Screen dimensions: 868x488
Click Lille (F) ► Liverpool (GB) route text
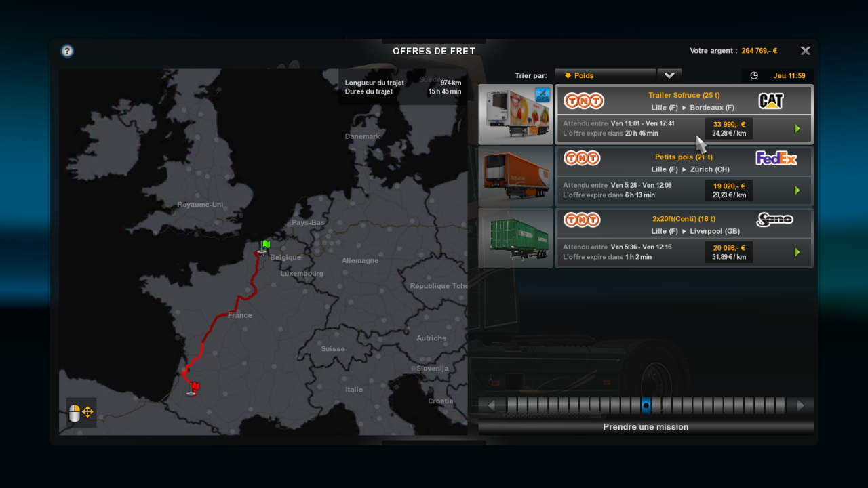point(695,231)
